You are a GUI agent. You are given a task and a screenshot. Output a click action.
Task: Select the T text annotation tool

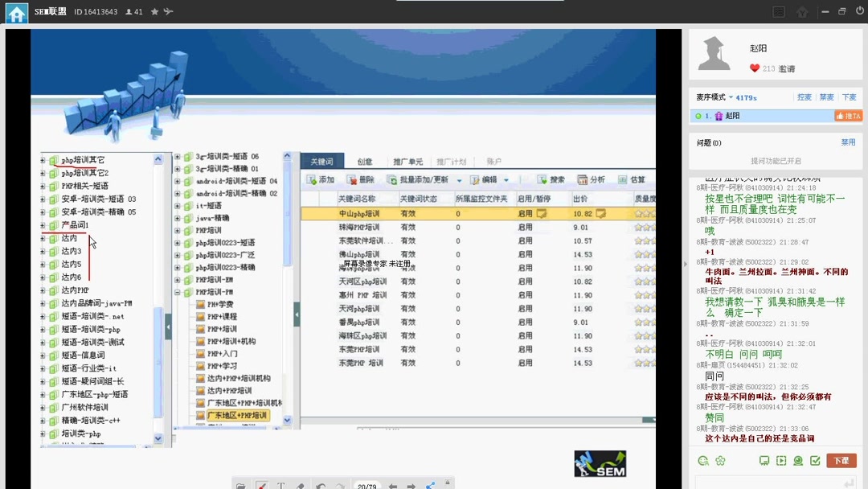(282, 484)
